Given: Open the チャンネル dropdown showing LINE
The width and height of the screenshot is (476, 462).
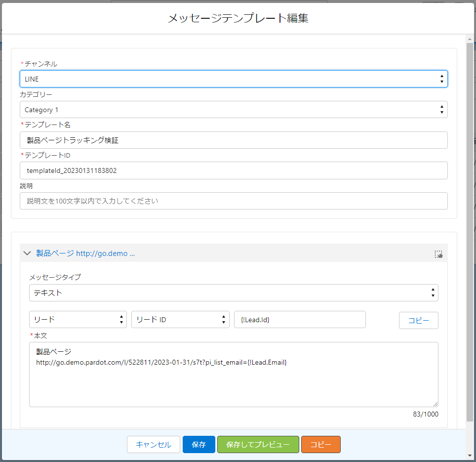Looking at the screenshot, I should coord(234,79).
